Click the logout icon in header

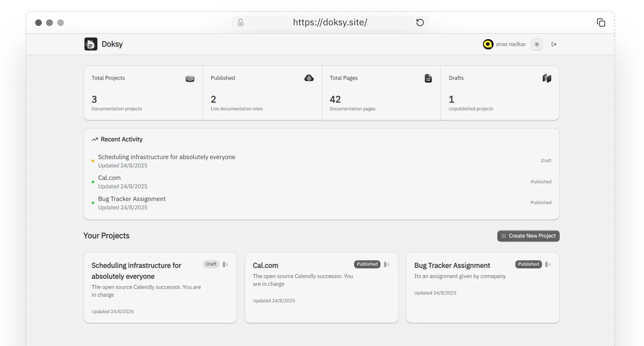point(554,44)
